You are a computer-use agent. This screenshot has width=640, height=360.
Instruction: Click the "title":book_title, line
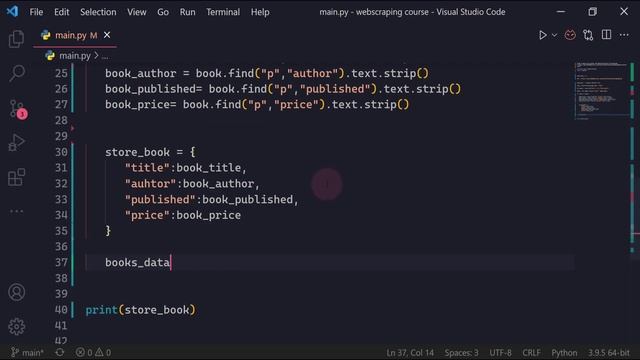pyautogui.click(x=186, y=168)
